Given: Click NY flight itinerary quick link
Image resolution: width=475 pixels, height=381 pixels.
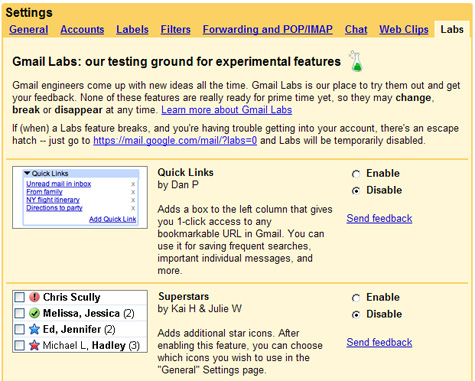Looking at the screenshot, I should pos(53,200).
